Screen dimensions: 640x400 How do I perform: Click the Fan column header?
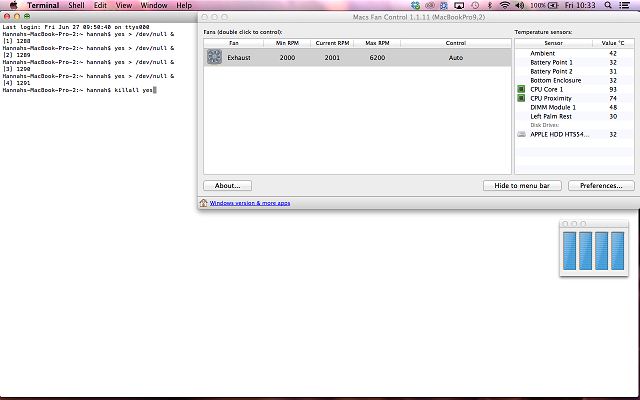point(233,43)
